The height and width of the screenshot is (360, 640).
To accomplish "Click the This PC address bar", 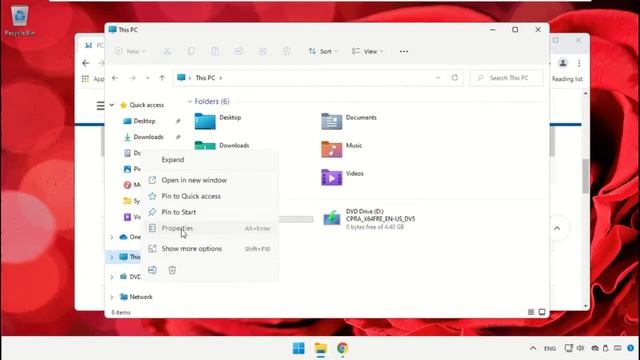I will coord(318,78).
